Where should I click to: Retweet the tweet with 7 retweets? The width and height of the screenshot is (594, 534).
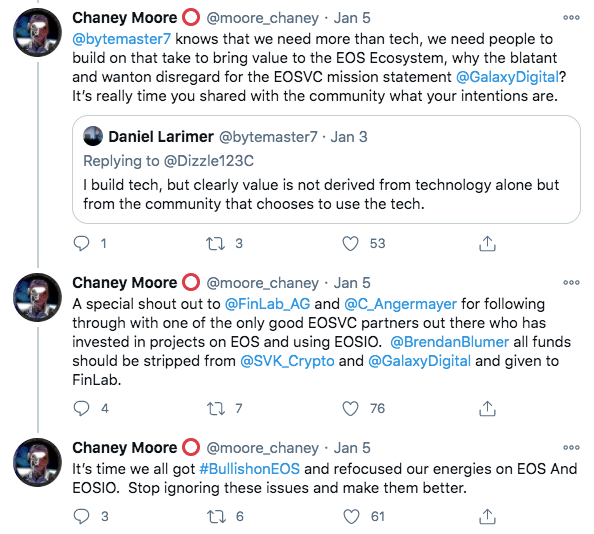(215, 409)
